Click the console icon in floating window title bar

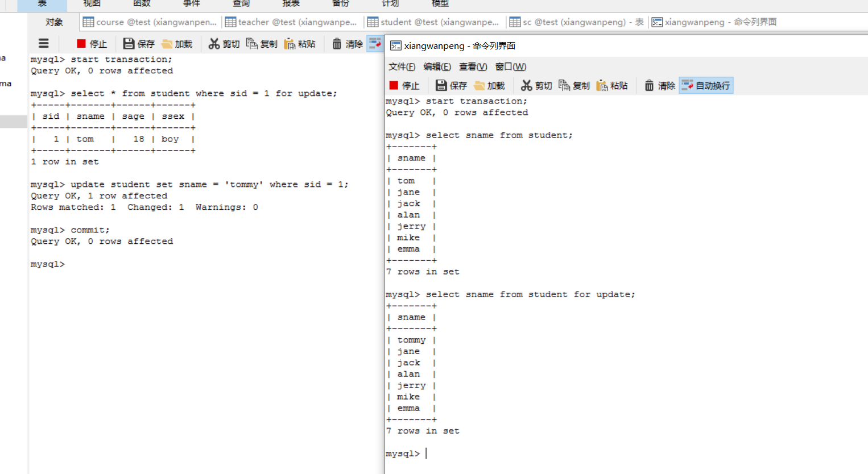point(396,45)
